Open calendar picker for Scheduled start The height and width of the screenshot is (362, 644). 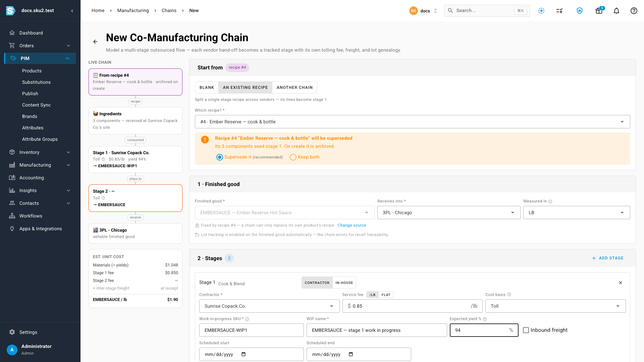244,354
